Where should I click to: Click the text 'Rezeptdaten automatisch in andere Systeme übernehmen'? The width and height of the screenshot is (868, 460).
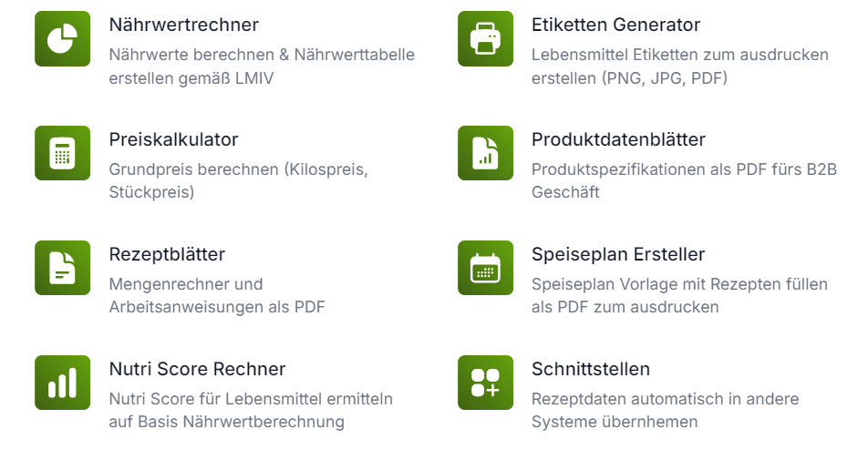(665, 410)
